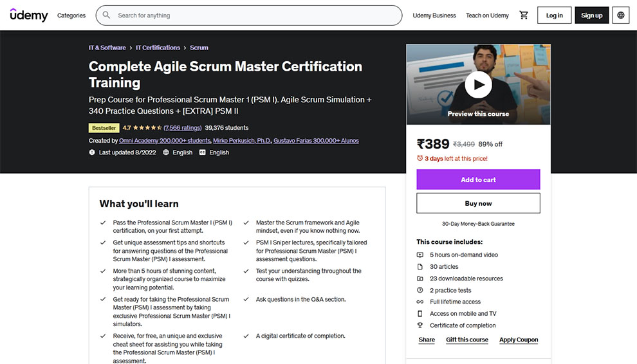Go to IT Certifications breadcrumb

tap(158, 48)
